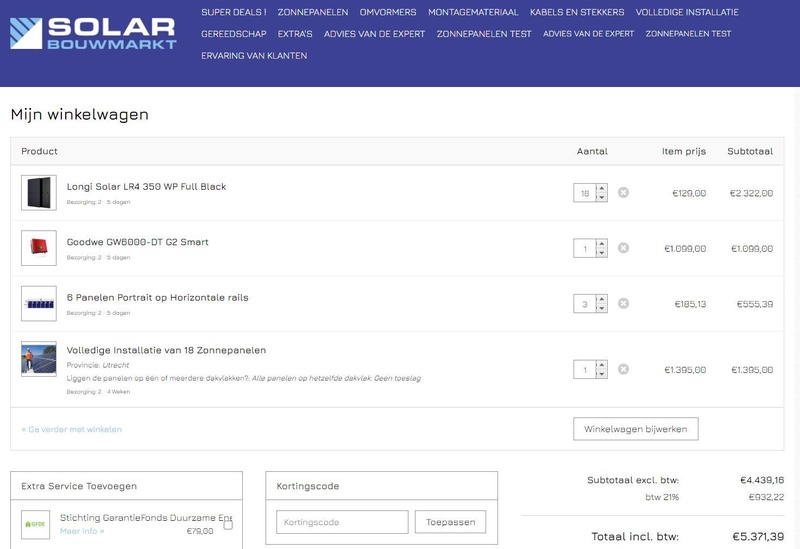Click quantity field for Goodwe inverter
The width and height of the screenshot is (800, 549).
pyautogui.click(x=585, y=248)
